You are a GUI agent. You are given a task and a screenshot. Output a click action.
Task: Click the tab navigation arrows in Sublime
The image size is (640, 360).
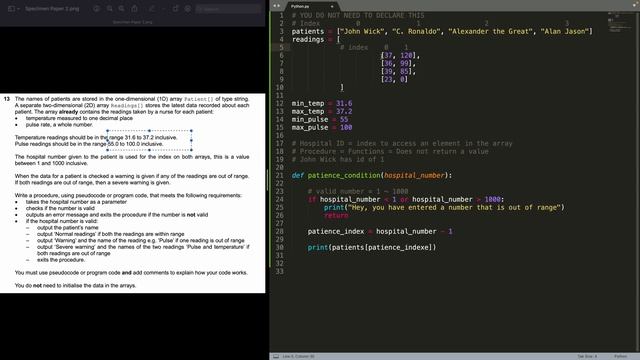point(276,6)
